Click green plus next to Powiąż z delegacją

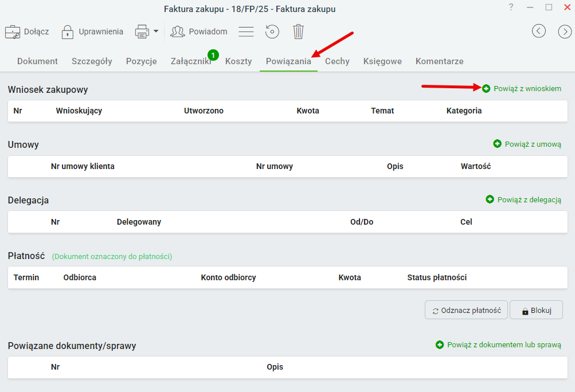tap(490, 199)
